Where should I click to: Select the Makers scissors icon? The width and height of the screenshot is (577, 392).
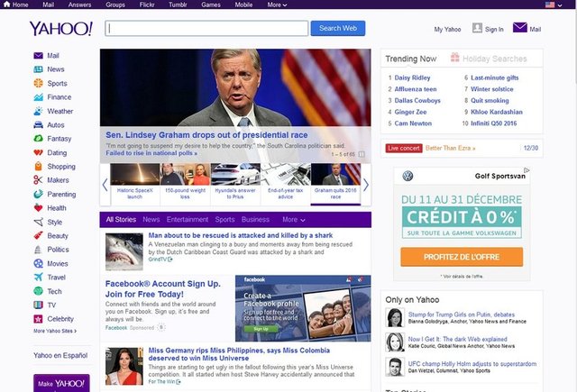coord(38,180)
